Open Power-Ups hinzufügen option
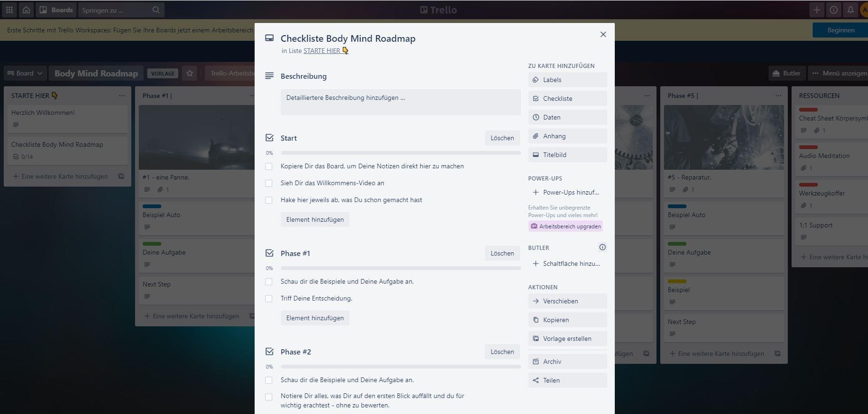This screenshot has width=868, height=414. coord(567,192)
